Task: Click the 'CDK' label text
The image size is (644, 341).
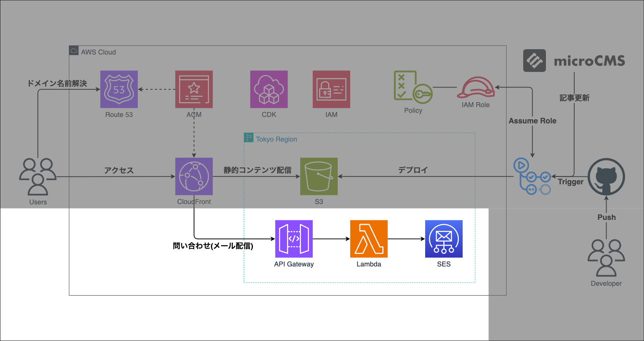Action: coord(269,115)
